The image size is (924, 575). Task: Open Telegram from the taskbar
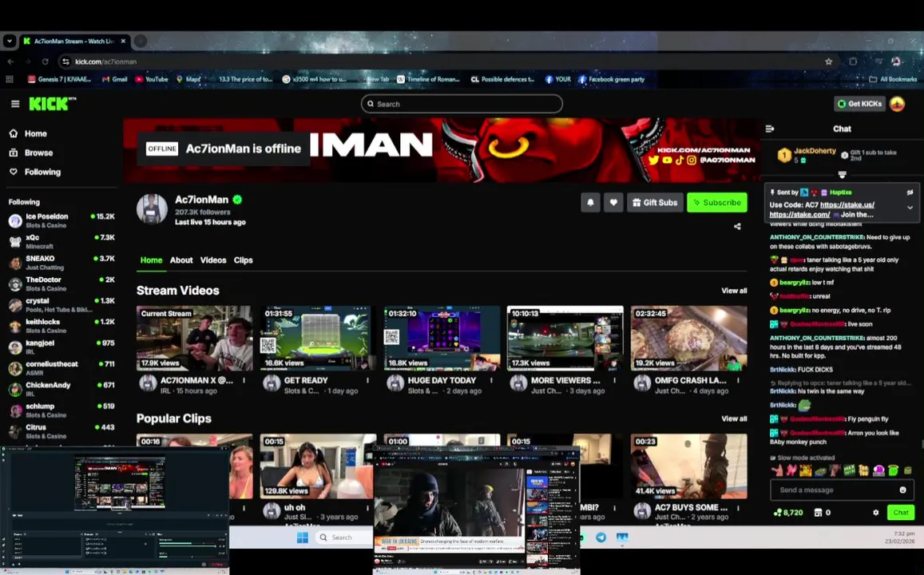coord(601,537)
